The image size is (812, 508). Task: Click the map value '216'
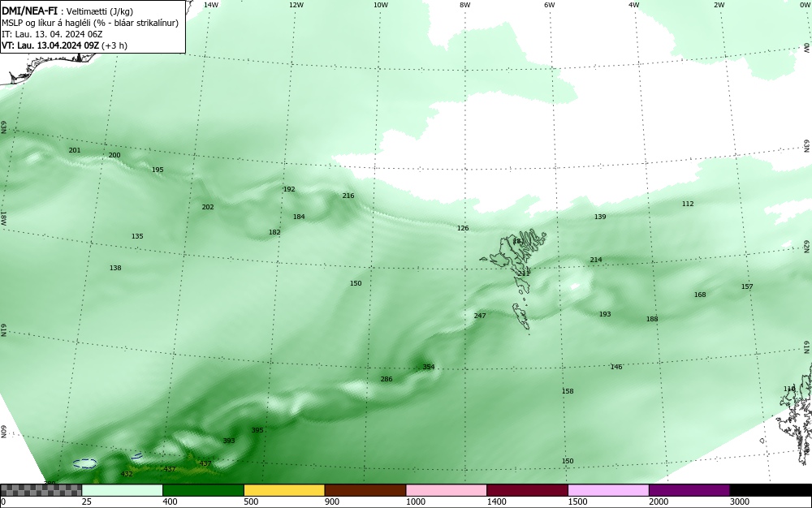click(348, 195)
